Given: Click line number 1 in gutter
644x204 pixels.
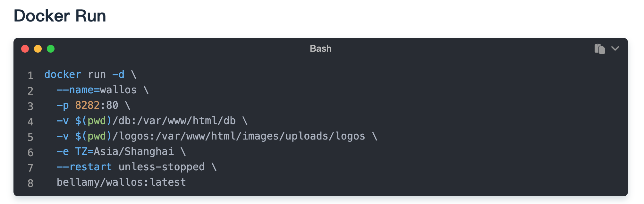Looking at the screenshot, I should coord(30,75).
